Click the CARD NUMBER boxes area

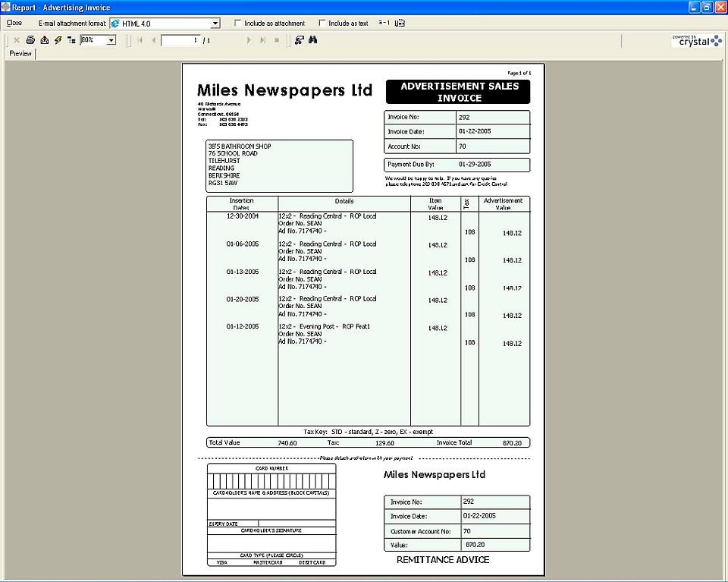271,481
